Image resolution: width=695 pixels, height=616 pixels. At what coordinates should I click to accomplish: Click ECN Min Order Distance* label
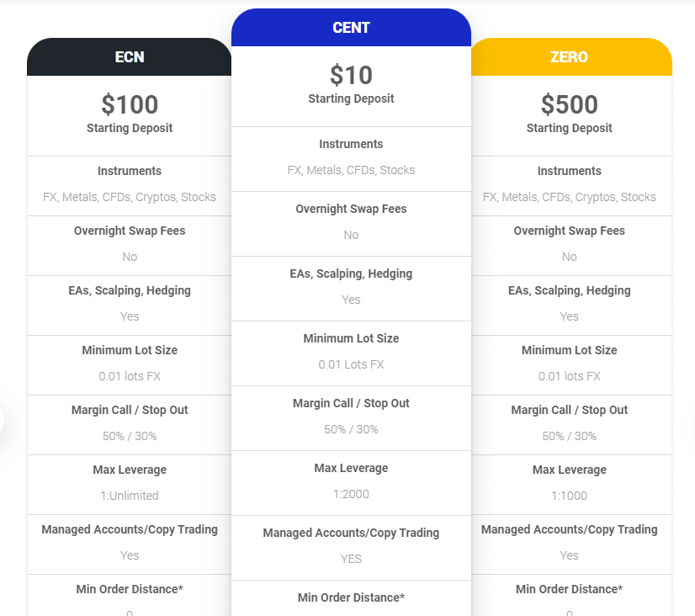pos(130,589)
